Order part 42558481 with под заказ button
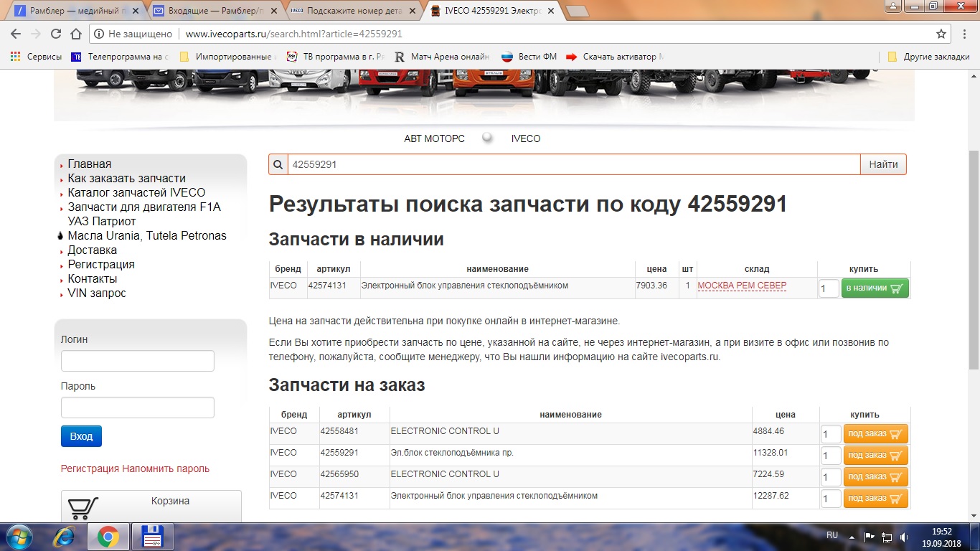 (876, 434)
